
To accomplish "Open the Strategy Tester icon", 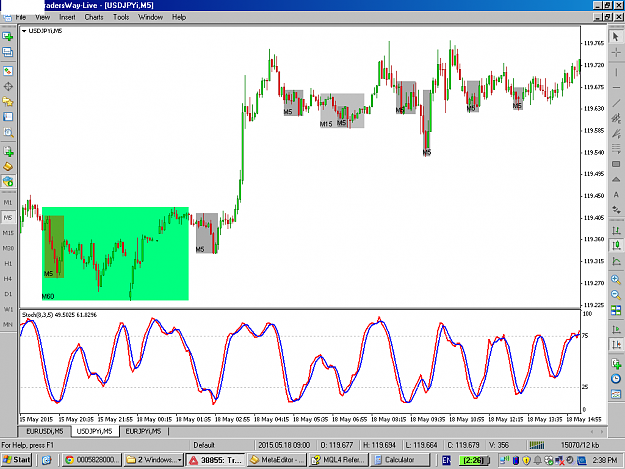I will click(8, 132).
